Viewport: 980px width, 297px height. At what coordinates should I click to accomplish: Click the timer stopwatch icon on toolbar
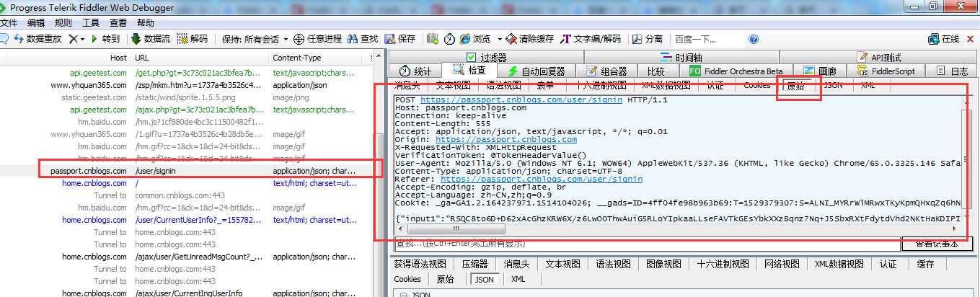coord(449,39)
